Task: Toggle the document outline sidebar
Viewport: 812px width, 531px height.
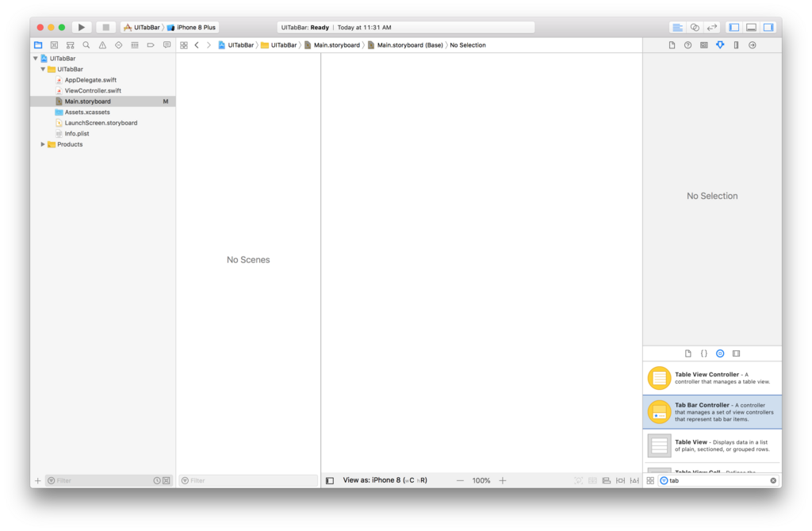Action: pyautogui.click(x=330, y=481)
